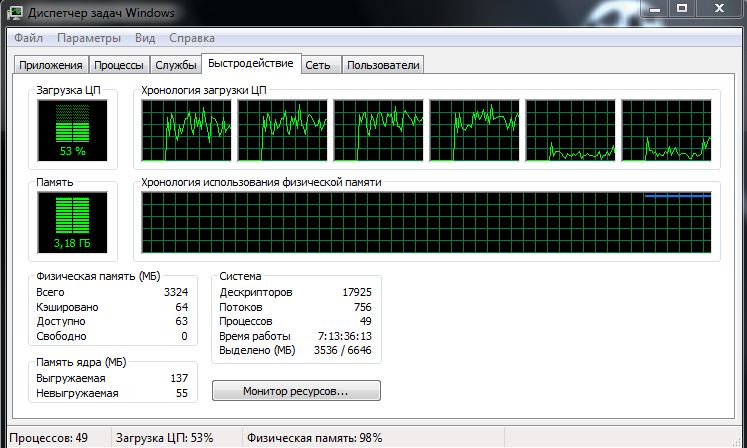Click the Система group label
Viewport: 747px width, 448px height.
click(x=240, y=276)
